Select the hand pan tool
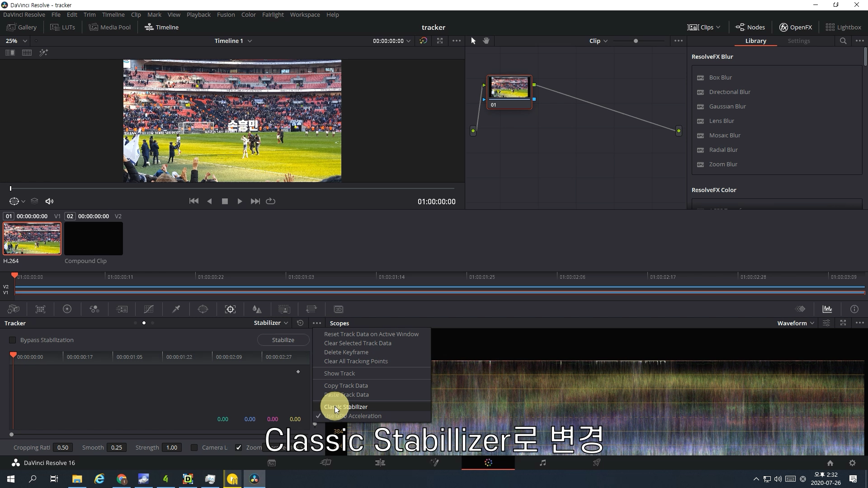868x488 pixels. pyautogui.click(x=486, y=41)
